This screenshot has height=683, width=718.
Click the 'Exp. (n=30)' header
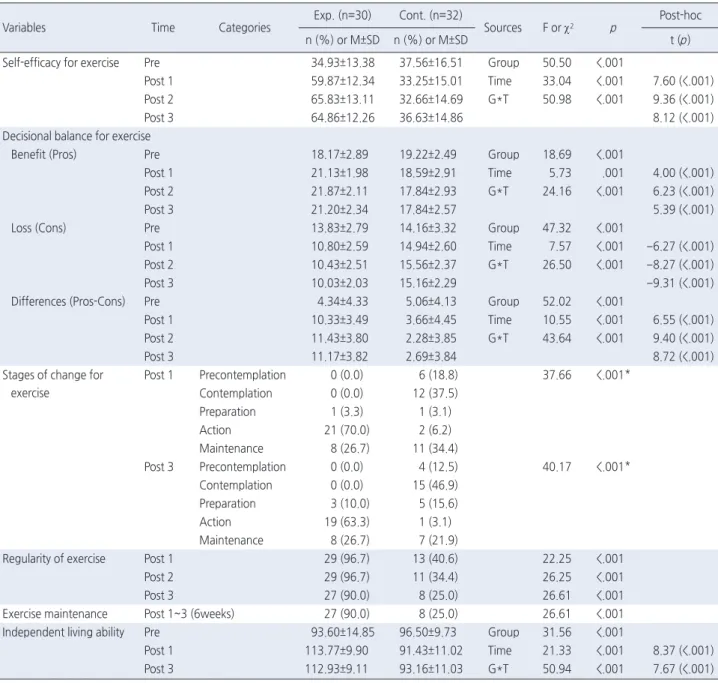(343, 16)
